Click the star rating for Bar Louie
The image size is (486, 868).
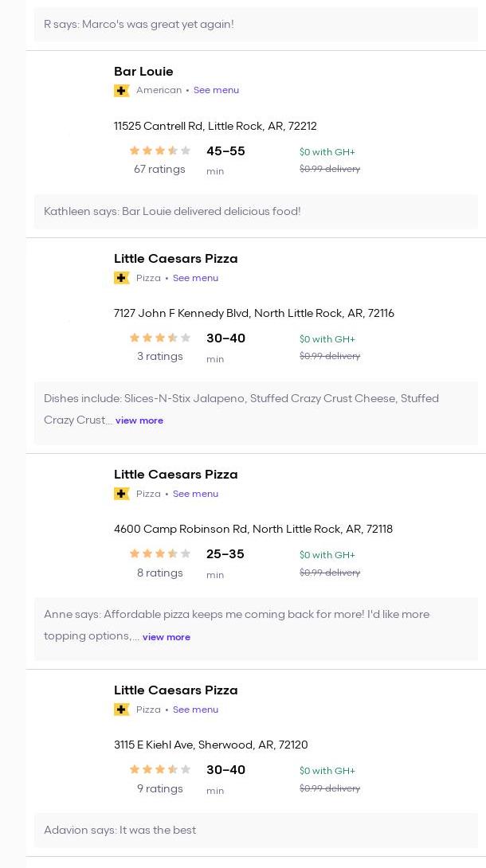tap(160, 151)
